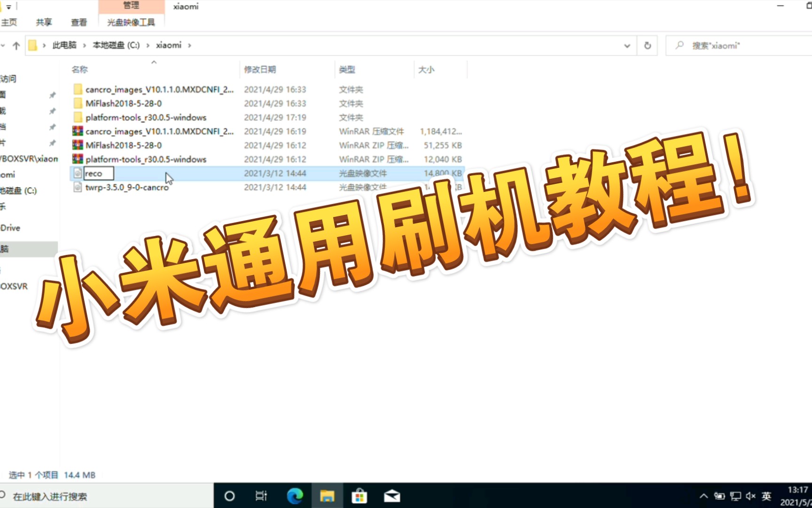This screenshot has width=812, height=508.
Task: Open File Explorer from taskbar
Action: pos(327,496)
